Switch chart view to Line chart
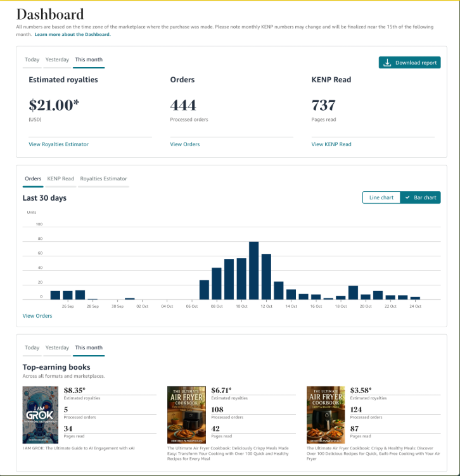 [381, 197]
